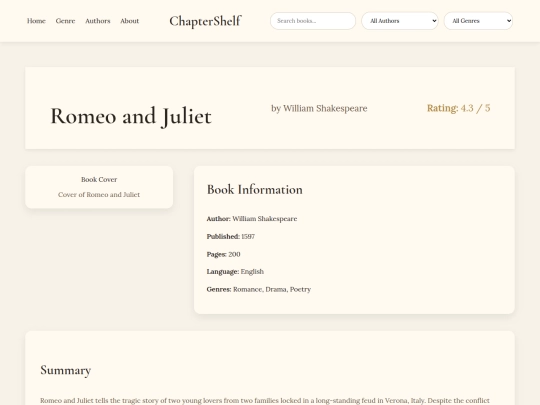Click the Rating 4.3 / 5 text

(458, 108)
